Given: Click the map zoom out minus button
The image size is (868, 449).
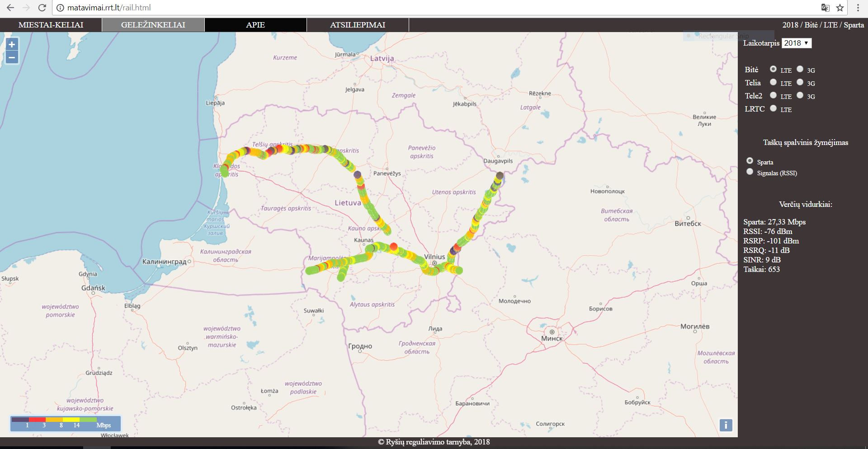Looking at the screenshot, I should click(12, 57).
